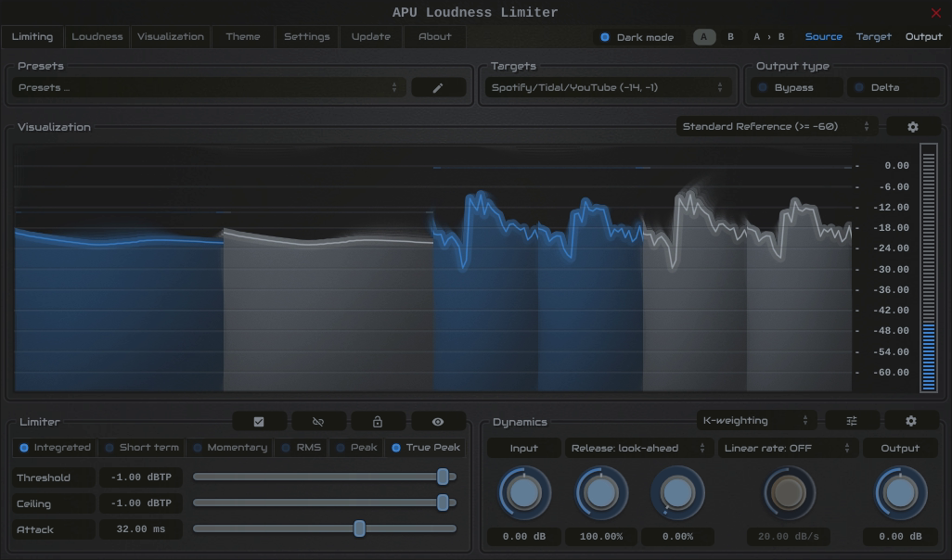
Task: Click the Threshold -1.00 dBTP value field
Action: (x=141, y=477)
